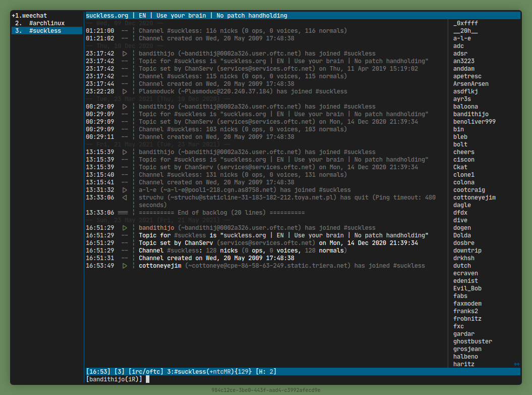Click the hotlist indicator [H: 2] in status bar
Image resolution: width=532 pixels, height=395 pixels.
(266, 372)
